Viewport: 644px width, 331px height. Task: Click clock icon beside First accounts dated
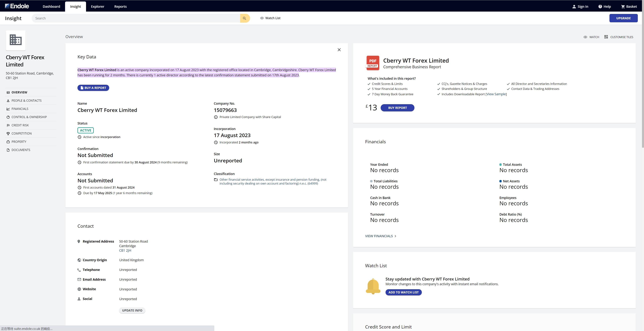click(x=79, y=188)
